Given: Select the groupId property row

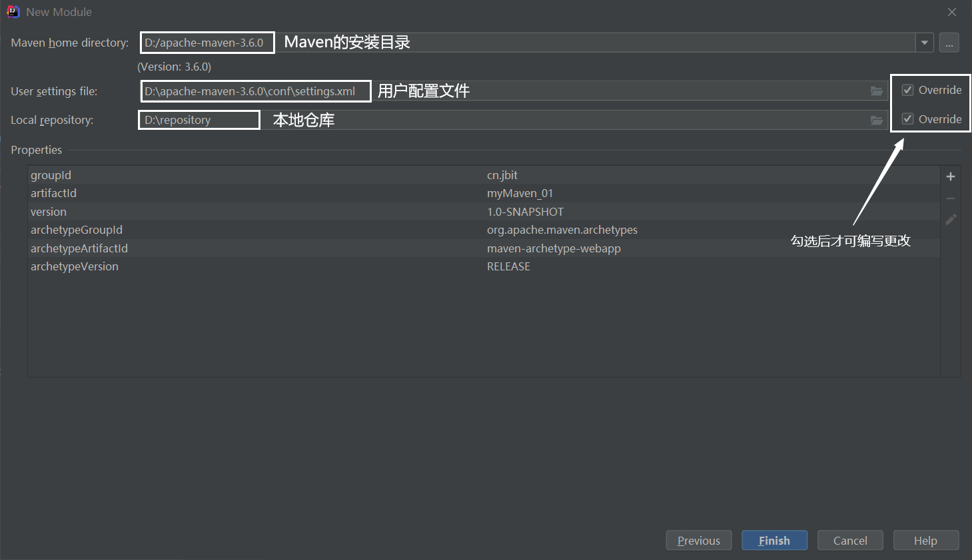Looking at the screenshot, I should click(484, 175).
